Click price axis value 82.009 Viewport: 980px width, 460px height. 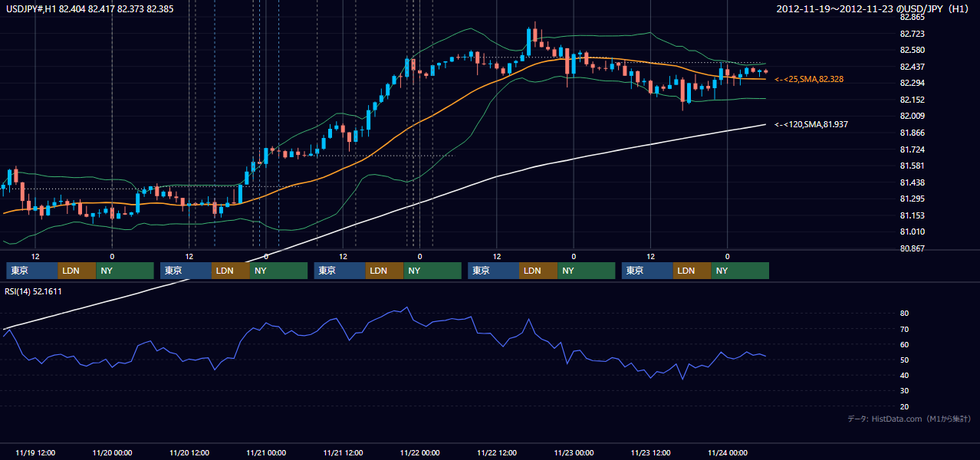click(x=913, y=116)
